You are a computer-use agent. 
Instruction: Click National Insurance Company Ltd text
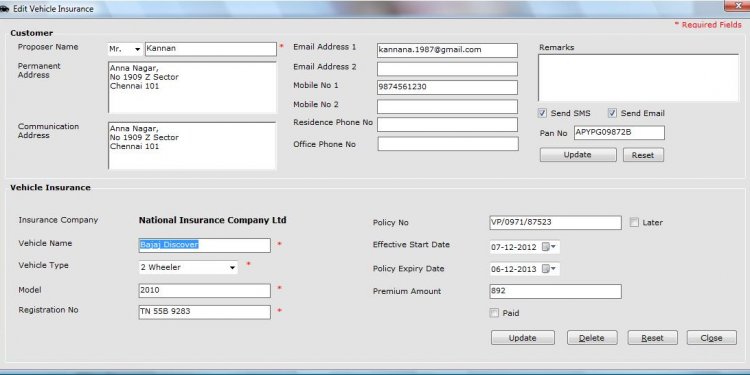(x=212, y=220)
